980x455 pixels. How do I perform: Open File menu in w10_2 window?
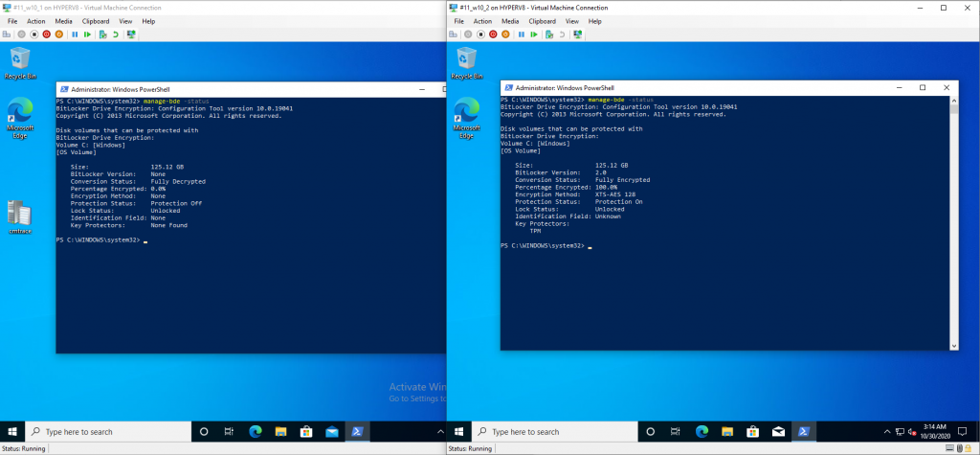pyautogui.click(x=458, y=21)
